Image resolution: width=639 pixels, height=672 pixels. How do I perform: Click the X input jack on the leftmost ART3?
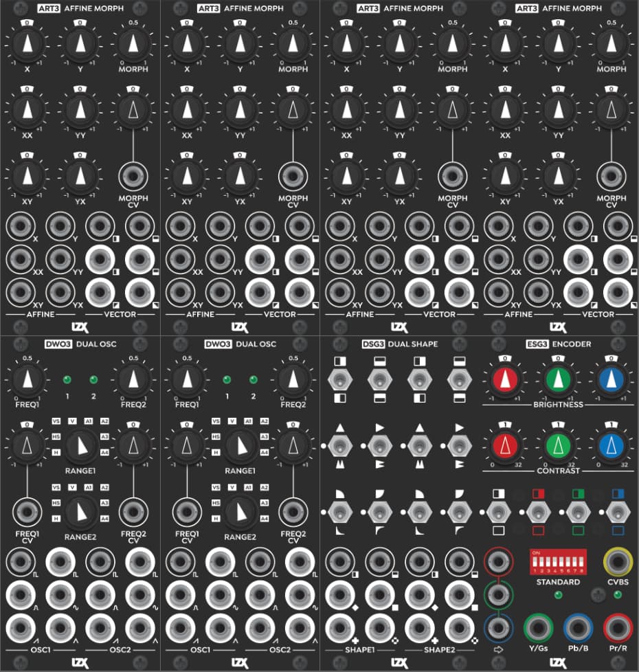pos(20,226)
